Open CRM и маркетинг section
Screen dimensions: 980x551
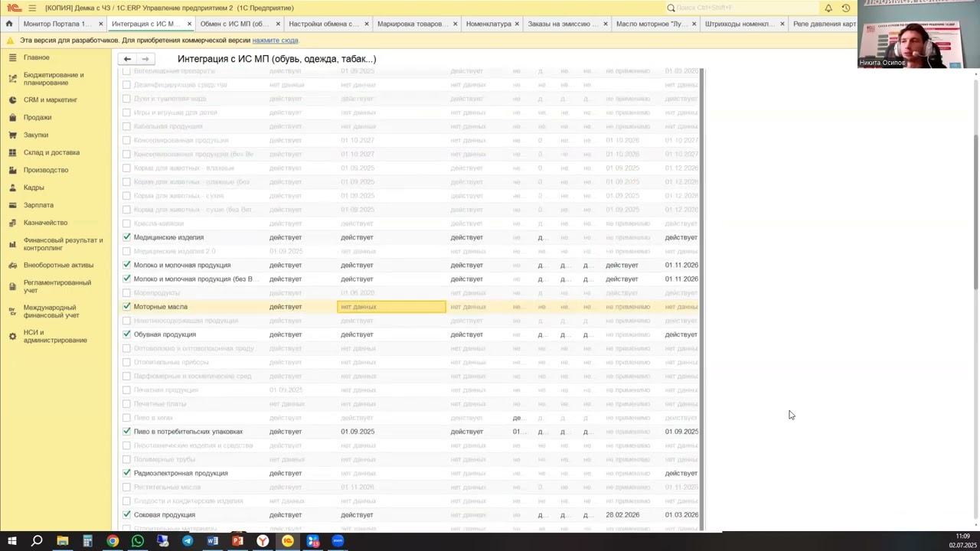[50, 99]
